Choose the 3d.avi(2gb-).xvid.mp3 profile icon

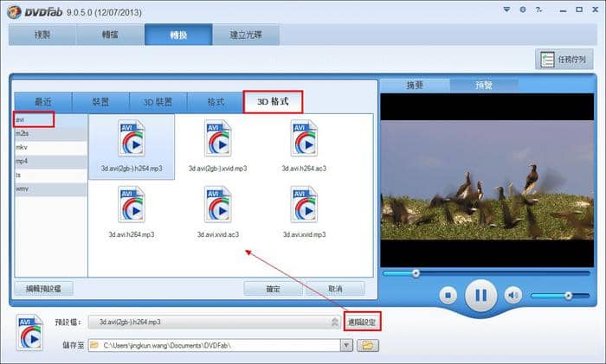[218, 138]
